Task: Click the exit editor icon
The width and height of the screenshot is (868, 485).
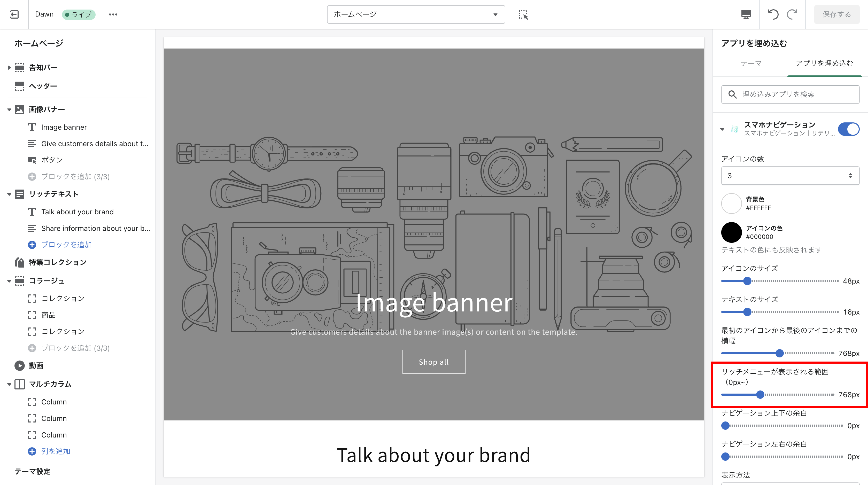Action: click(14, 14)
